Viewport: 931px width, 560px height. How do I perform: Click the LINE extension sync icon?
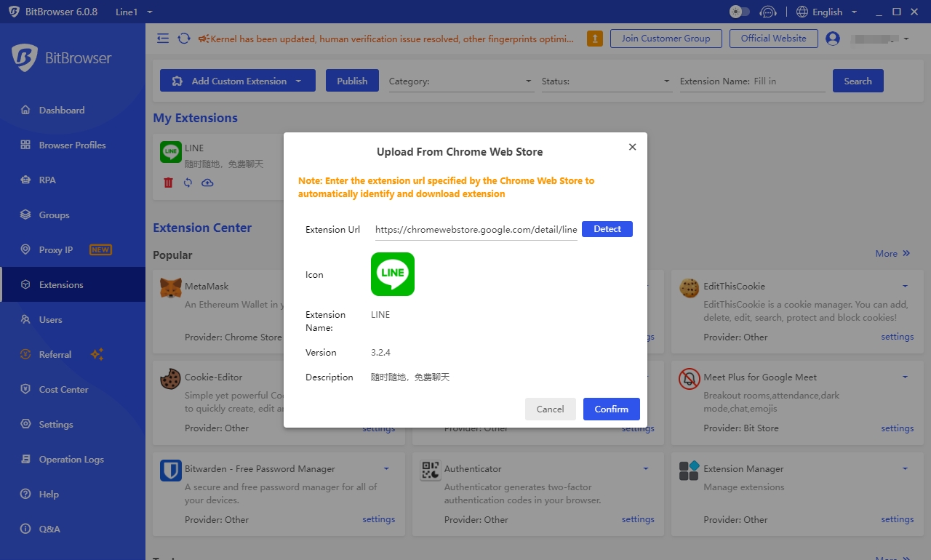pos(188,183)
